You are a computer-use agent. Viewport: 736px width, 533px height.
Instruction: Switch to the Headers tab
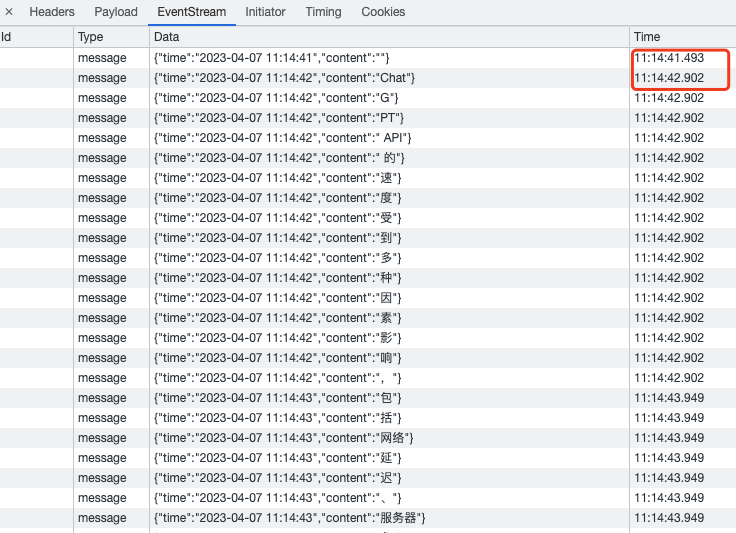[52, 12]
